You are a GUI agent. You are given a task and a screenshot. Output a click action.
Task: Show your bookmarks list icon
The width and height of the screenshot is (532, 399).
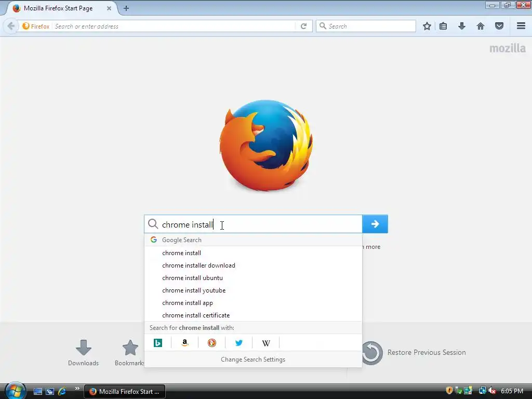[443, 26]
